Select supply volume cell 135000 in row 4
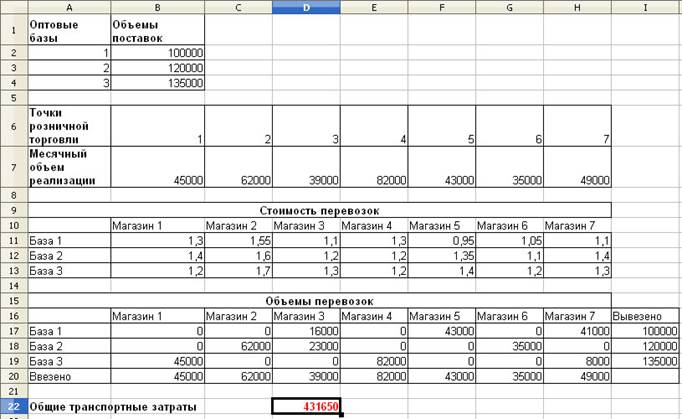Image resolution: width=682 pixels, height=419 pixels. point(157,83)
